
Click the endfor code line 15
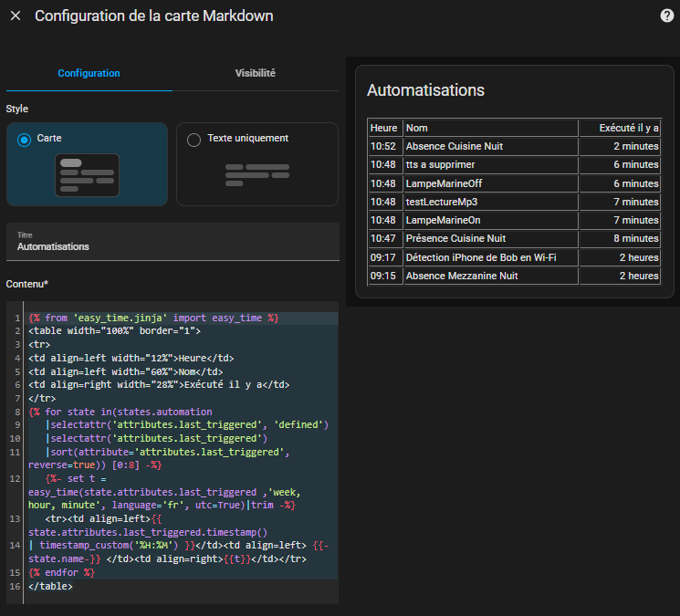[x=61, y=572]
